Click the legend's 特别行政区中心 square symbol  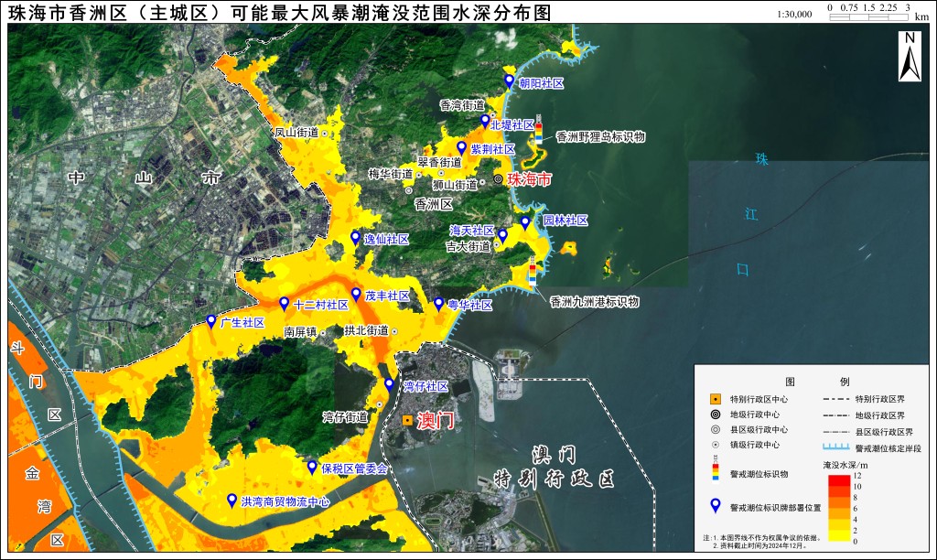click(x=716, y=399)
